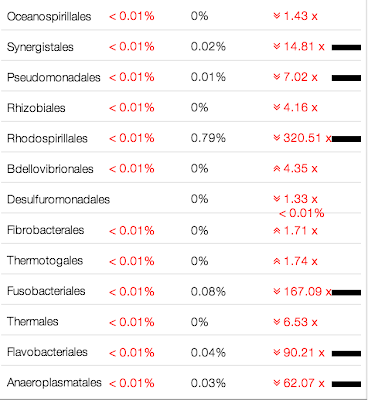Screen dimensions: 368x400
Task: Open the Pseudomonadales entry
Action: (x=54, y=77)
